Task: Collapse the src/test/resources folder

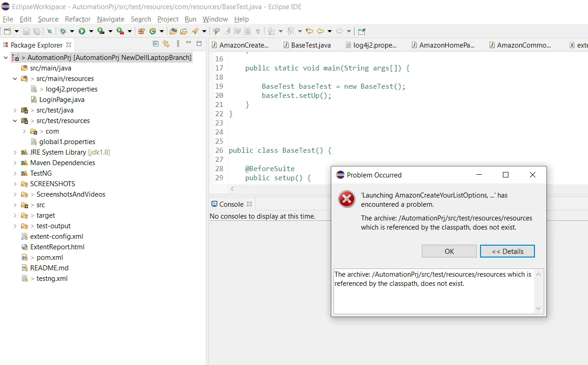Action: coord(15,121)
